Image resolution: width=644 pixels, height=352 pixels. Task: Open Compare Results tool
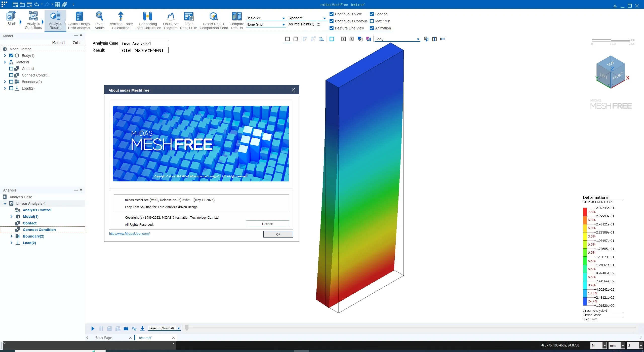coord(237,21)
